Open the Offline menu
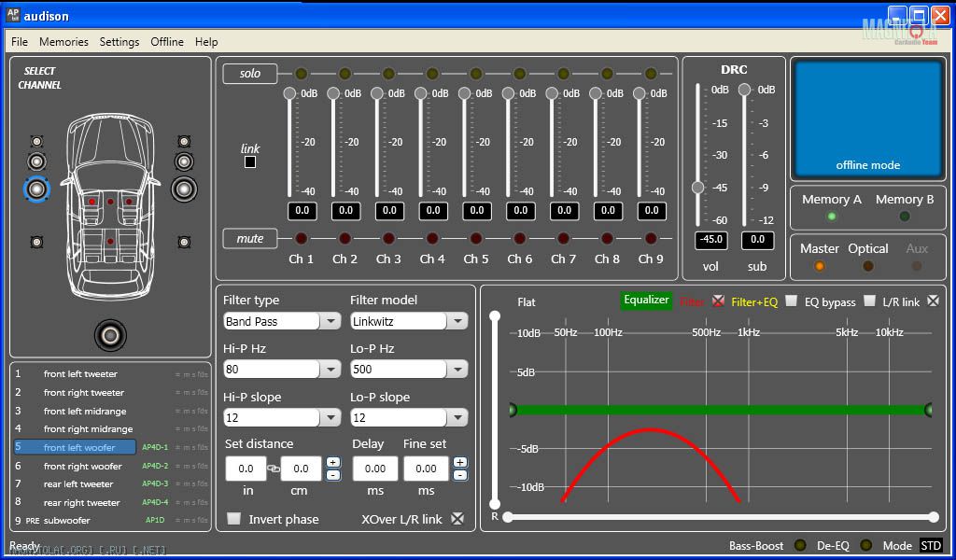This screenshot has height=560, width=956. click(167, 42)
